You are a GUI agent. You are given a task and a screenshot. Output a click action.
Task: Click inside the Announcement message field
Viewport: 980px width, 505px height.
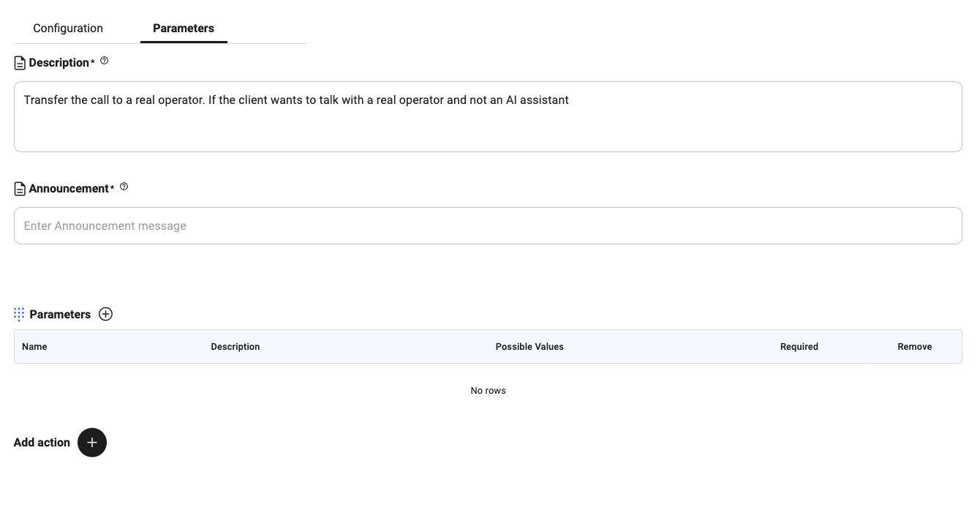(x=488, y=225)
